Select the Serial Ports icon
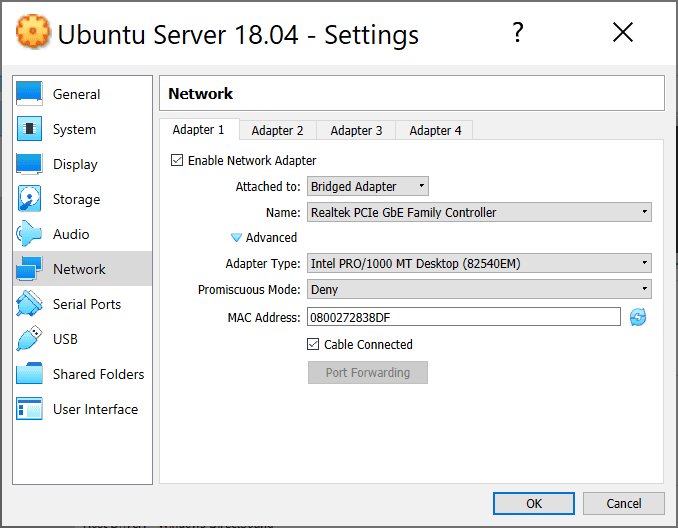 [x=30, y=304]
